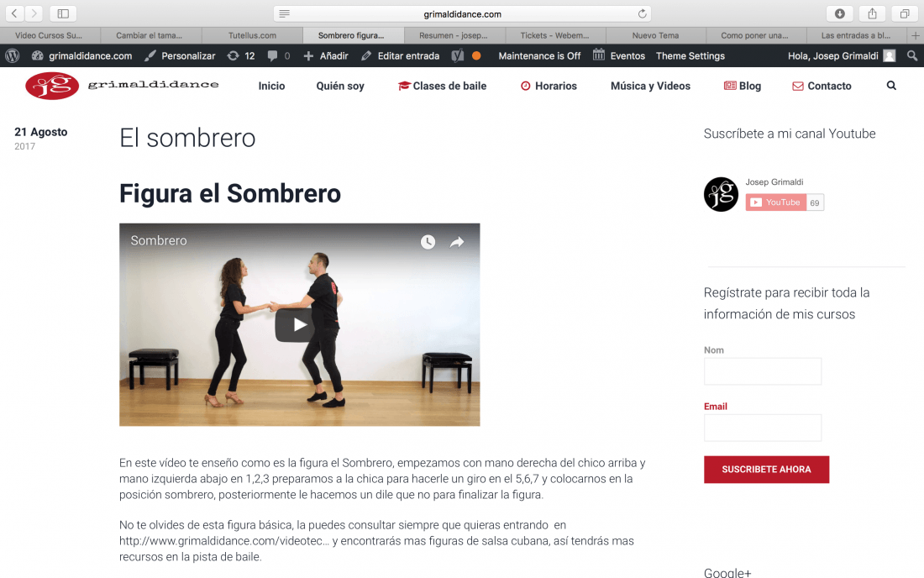
Task: Click the Email input field
Action: 763,428
